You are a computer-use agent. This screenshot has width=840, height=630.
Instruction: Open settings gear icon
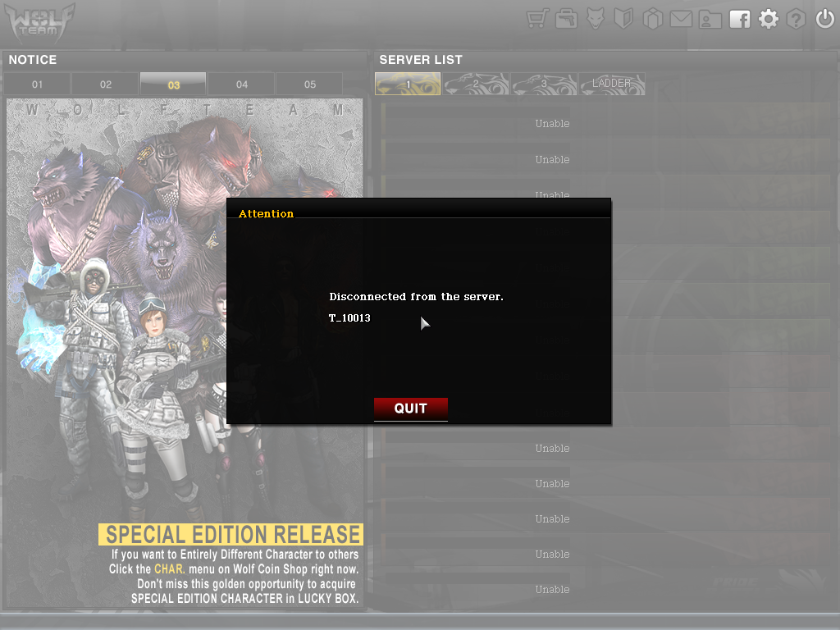click(768, 20)
